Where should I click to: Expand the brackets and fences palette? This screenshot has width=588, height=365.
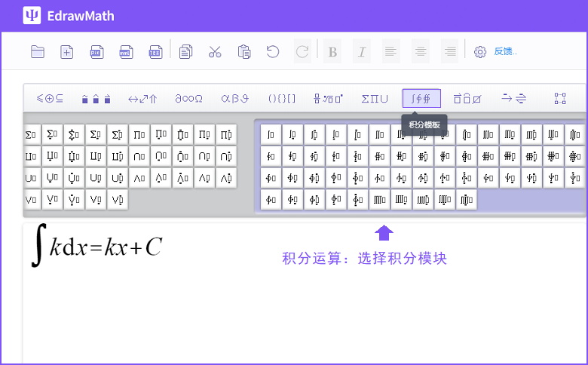point(281,98)
